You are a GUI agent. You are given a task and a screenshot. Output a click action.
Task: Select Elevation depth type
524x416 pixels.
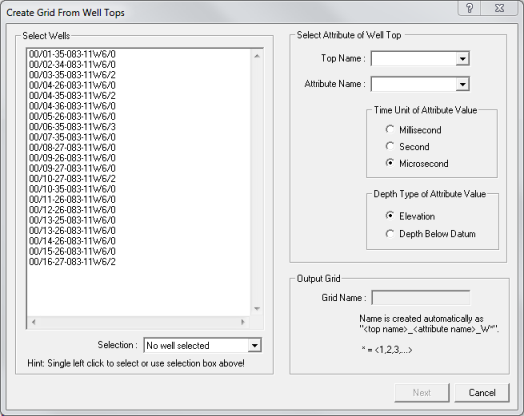point(390,216)
